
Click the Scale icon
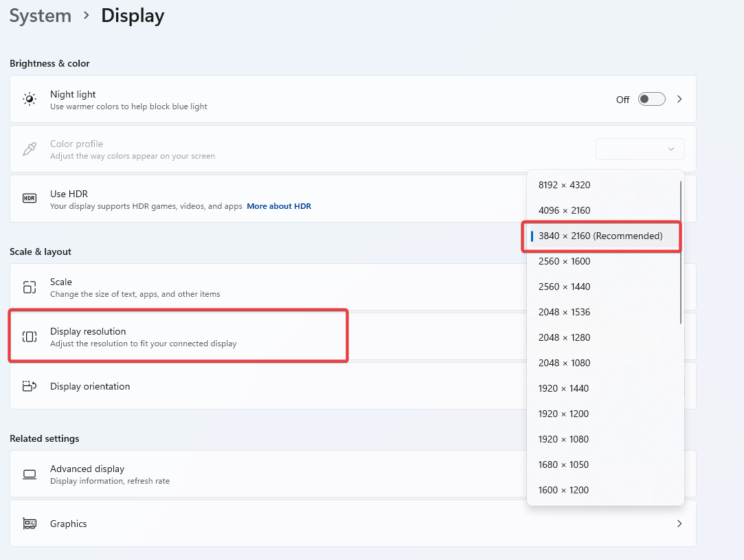pos(30,287)
